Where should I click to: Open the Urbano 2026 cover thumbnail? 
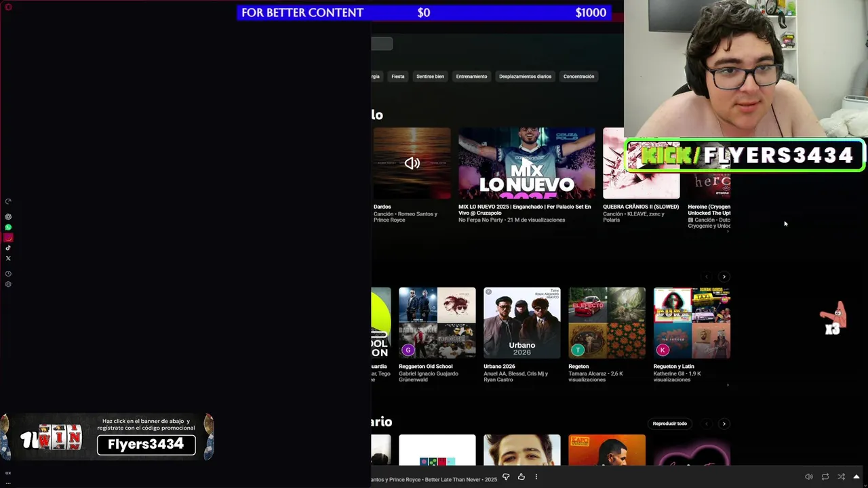[x=522, y=323]
